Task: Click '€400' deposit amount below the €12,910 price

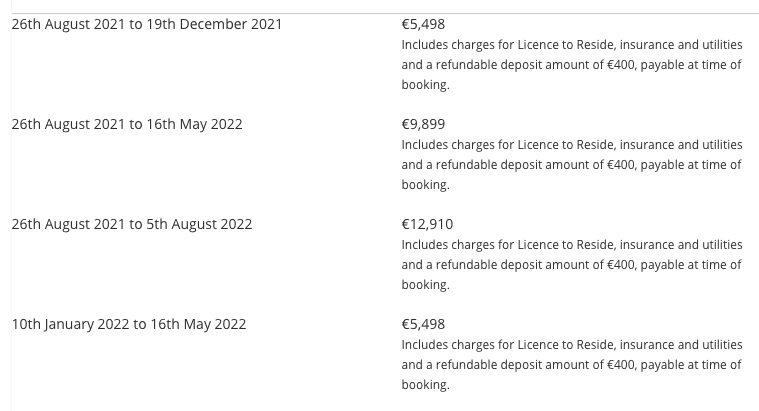Action: point(620,265)
